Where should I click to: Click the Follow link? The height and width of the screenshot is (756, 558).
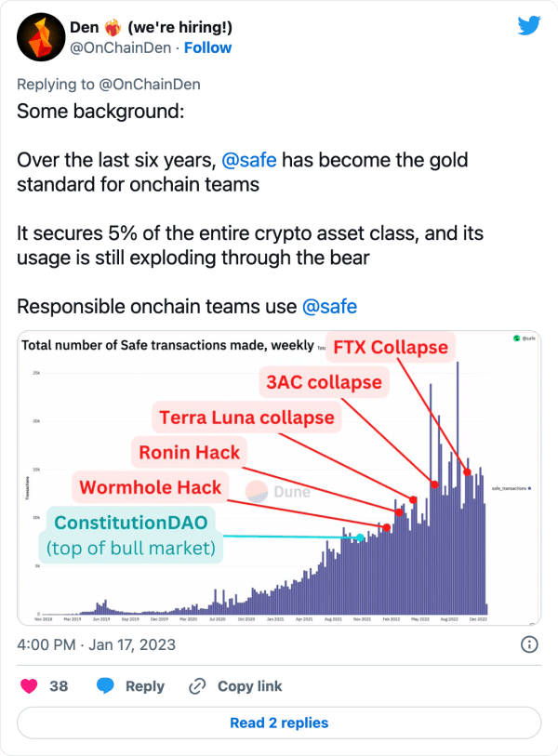tap(206, 47)
